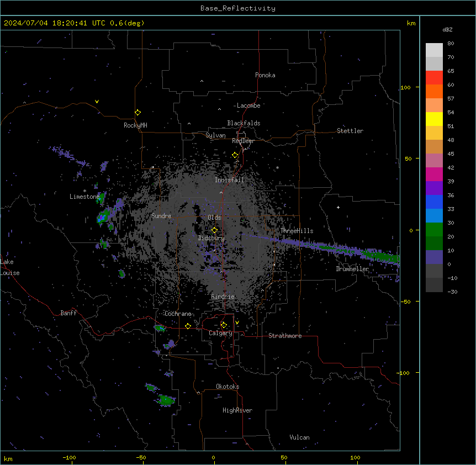
Task: Click the -50 tick on the right axis
Action: (405, 302)
